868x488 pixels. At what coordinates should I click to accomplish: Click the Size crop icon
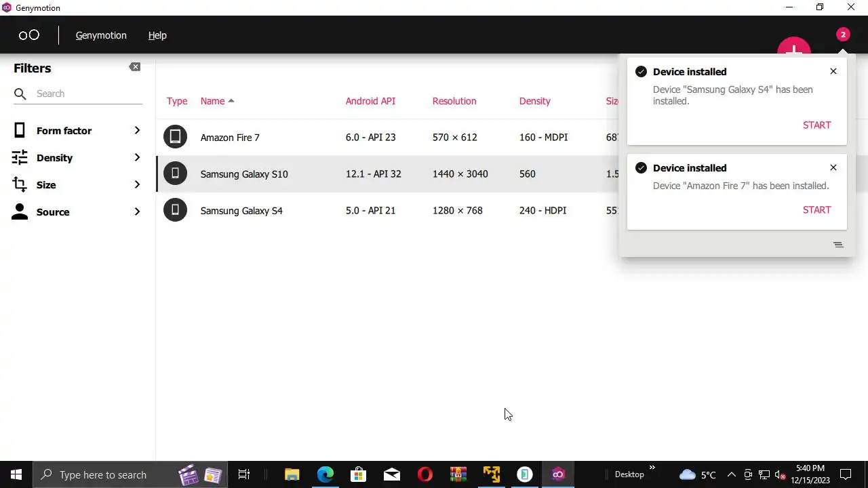(x=20, y=184)
